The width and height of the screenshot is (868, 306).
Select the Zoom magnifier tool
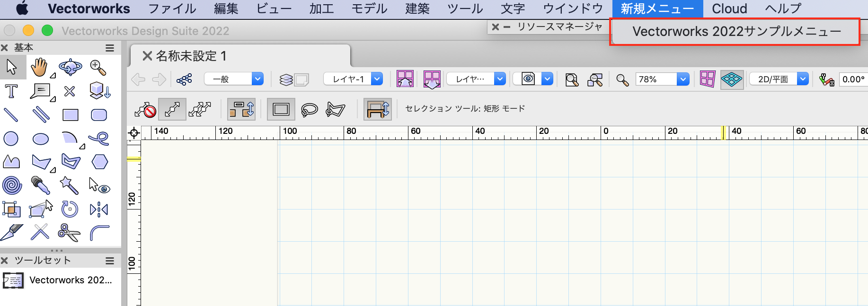click(98, 68)
